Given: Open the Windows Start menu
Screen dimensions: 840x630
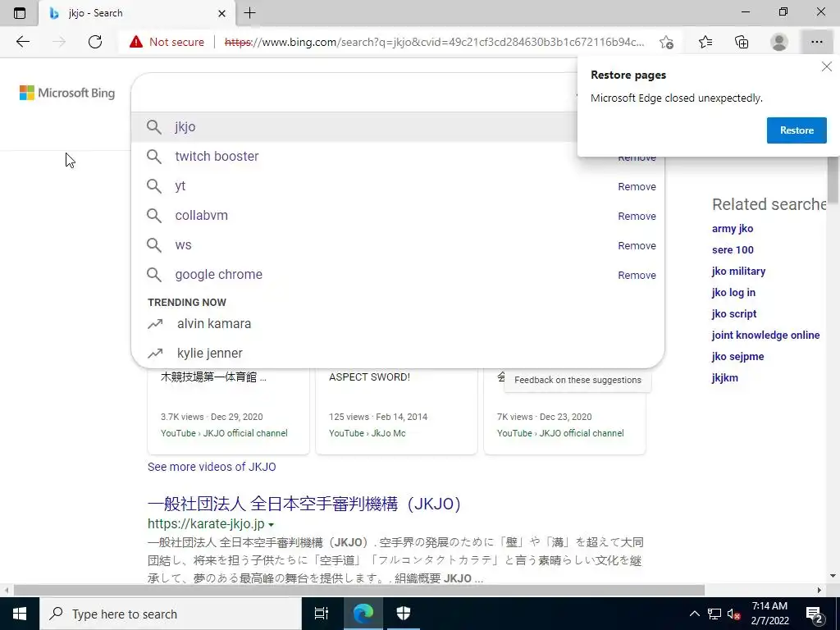Looking at the screenshot, I should click(20, 614).
